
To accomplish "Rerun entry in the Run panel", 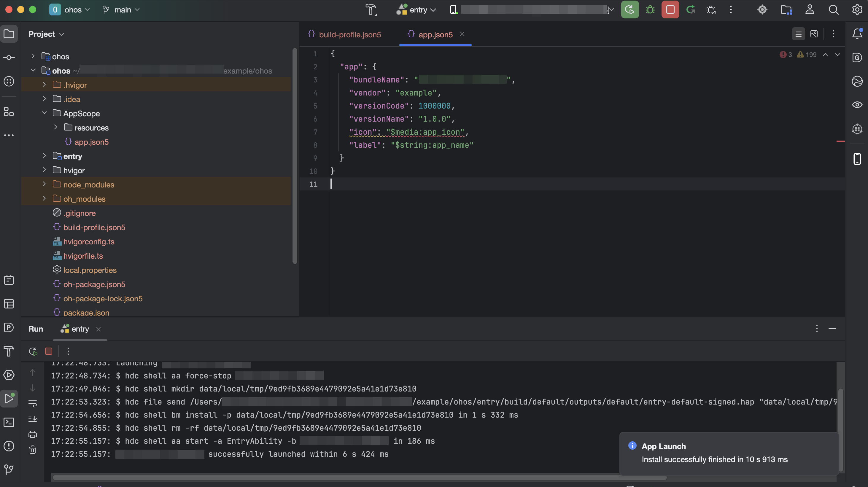I will pos(33,351).
